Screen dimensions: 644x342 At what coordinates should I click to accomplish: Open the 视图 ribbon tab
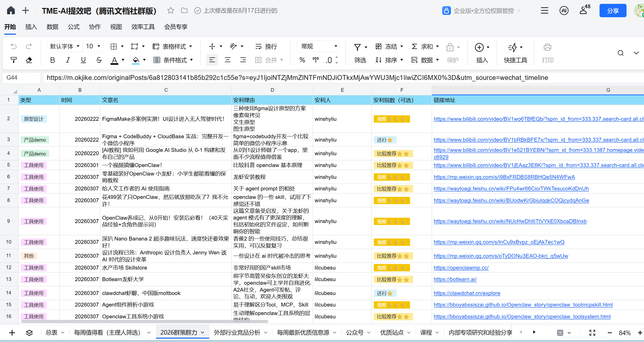(x=116, y=27)
